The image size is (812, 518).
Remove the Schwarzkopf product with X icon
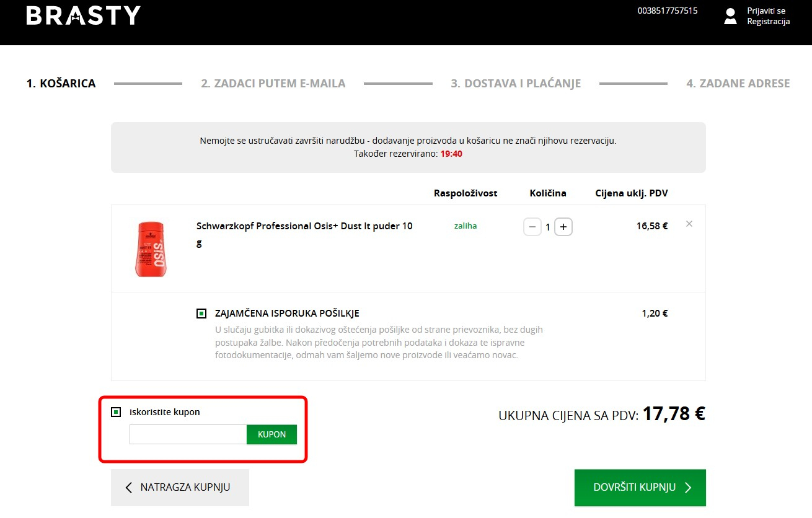pos(689,224)
